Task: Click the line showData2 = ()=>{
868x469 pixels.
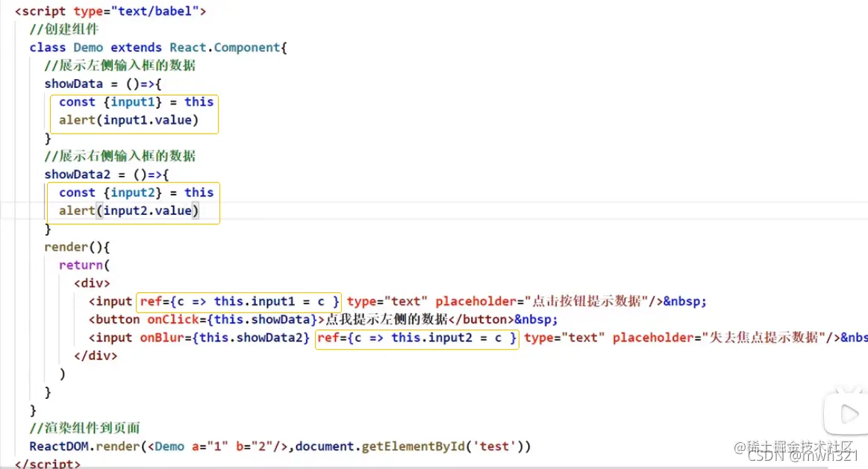Action: (107, 174)
